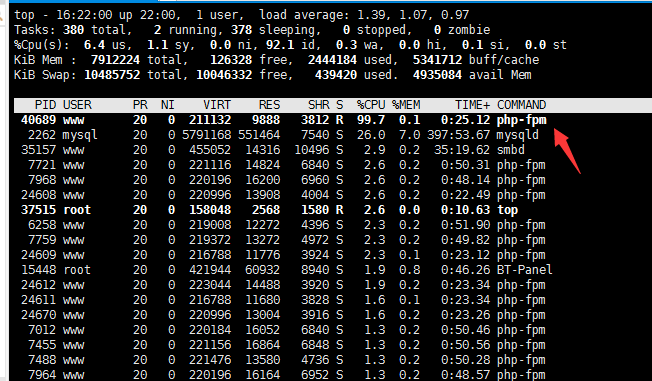Click PID 40689 in the process list
652x381 pixels.
(x=38, y=120)
